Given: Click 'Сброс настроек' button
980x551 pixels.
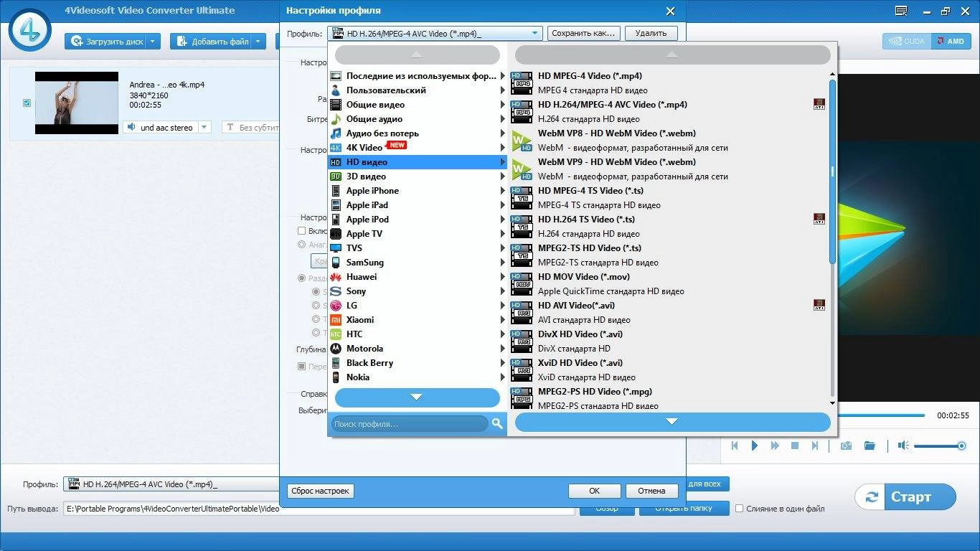Looking at the screenshot, I should pyautogui.click(x=321, y=491).
